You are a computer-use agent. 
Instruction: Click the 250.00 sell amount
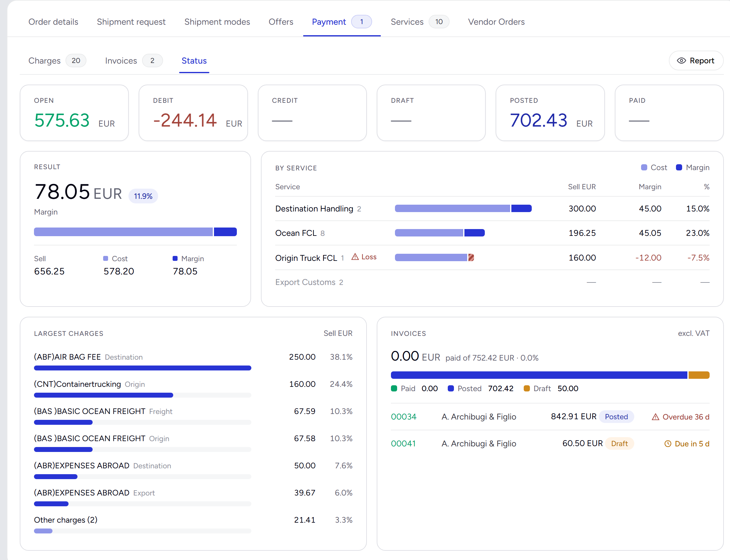pos(302,357)
